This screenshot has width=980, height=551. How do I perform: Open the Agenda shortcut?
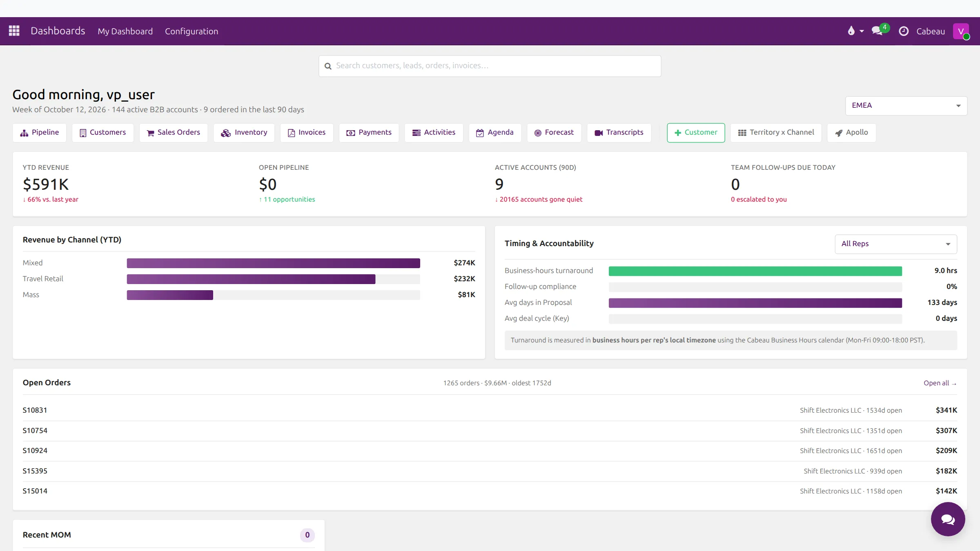(x=495, y=133)
